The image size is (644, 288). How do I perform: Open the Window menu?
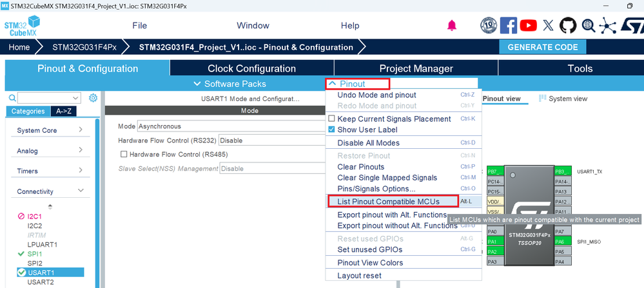[x=253, y=25]
